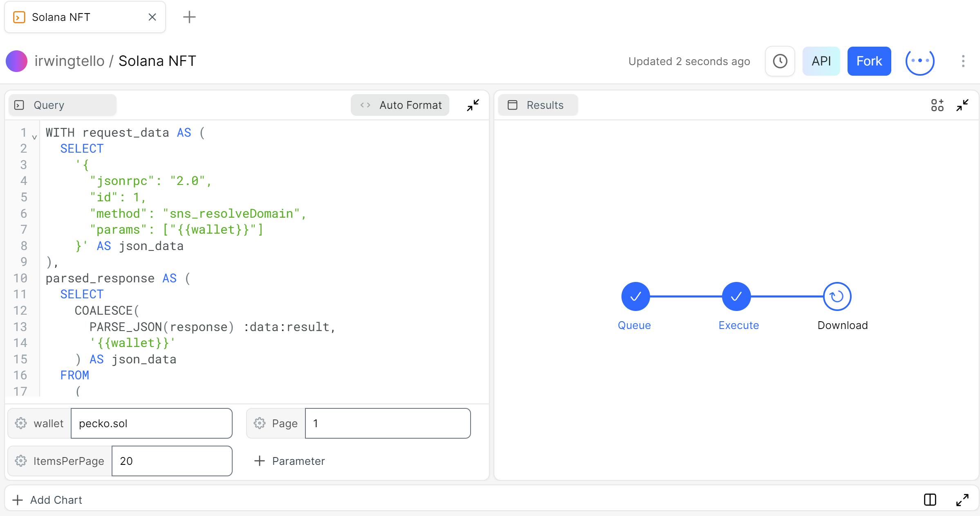The image size is (980, 516).
Task: Click the API button icon
Action: click(x=821, y=61)
